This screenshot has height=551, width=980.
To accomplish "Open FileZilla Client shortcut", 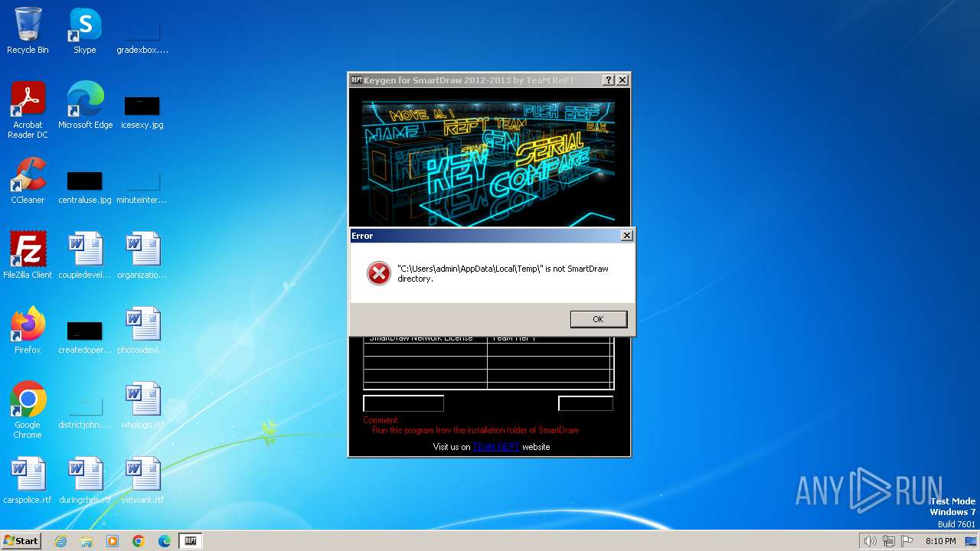I will point(28,256).
